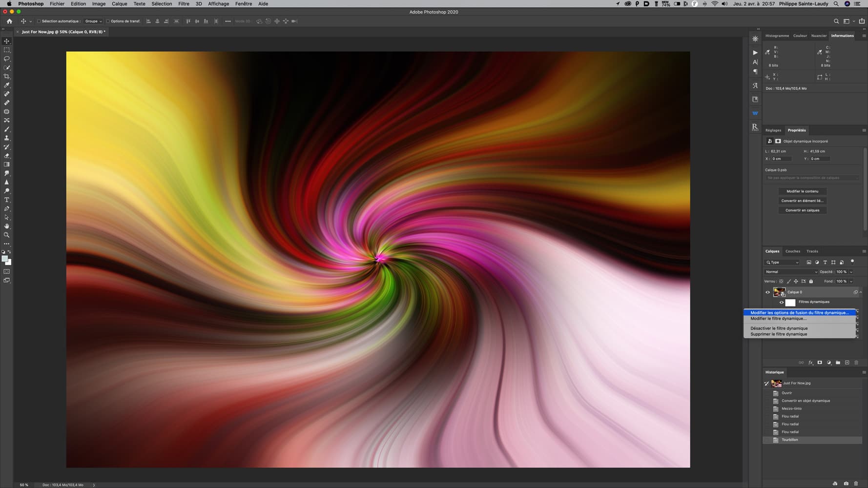
Task: Create a new layer with plus icon
Action: [847, 363]
